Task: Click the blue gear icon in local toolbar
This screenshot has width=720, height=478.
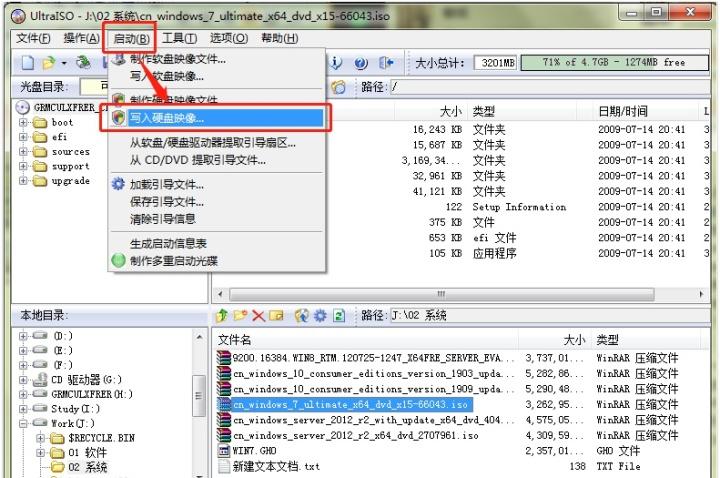Action: 320,315
